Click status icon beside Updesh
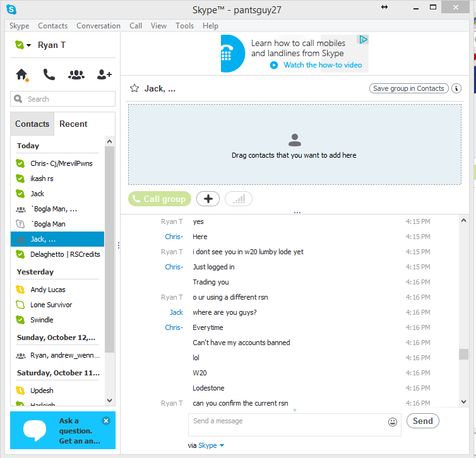This screenshot has height=458, width=476. (x=20, y=390)
